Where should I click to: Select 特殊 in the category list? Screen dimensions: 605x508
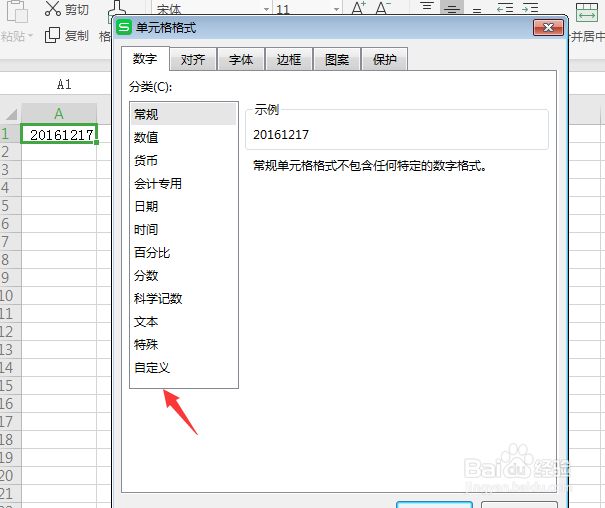(x=184, y=344)
